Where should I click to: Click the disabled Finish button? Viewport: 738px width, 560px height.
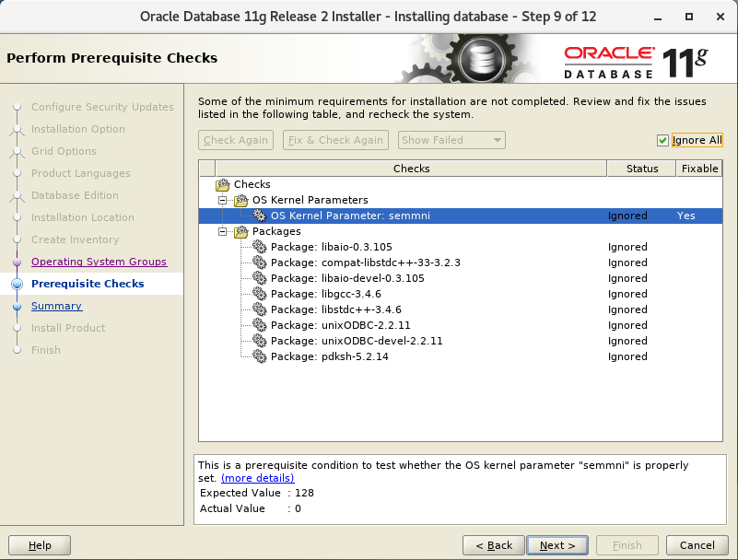627,545
